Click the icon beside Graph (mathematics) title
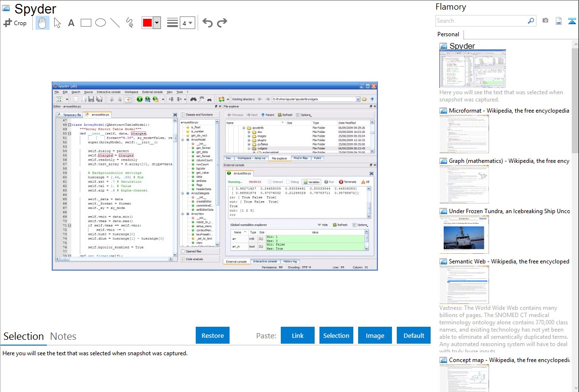Viewport: 579px width, 392px height. click(x=443, y=161)
